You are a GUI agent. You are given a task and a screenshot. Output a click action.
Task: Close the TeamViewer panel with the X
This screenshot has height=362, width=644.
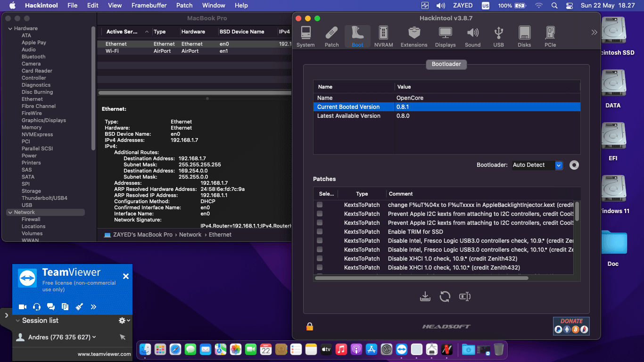point(126,276)
